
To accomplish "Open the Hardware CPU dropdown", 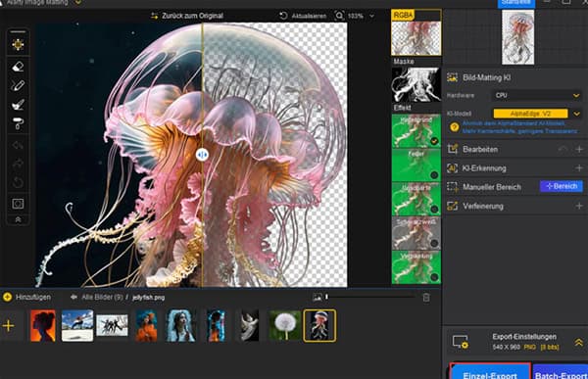I will pyautogui.click(x=537, y=96).
